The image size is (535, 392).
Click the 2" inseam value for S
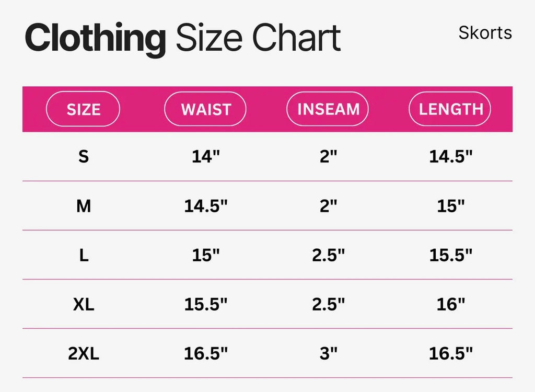(x=328, y=157)
